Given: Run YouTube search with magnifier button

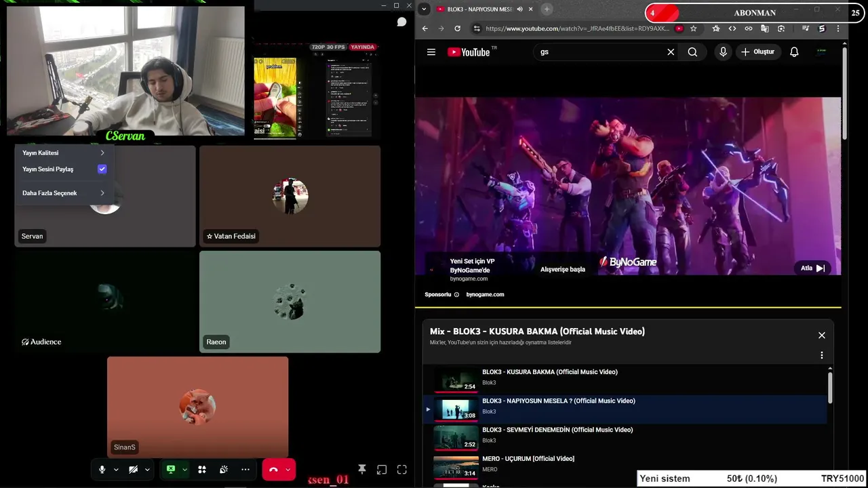Looking at the screenshot, I should pyautogui.click(x=692, y=52).
